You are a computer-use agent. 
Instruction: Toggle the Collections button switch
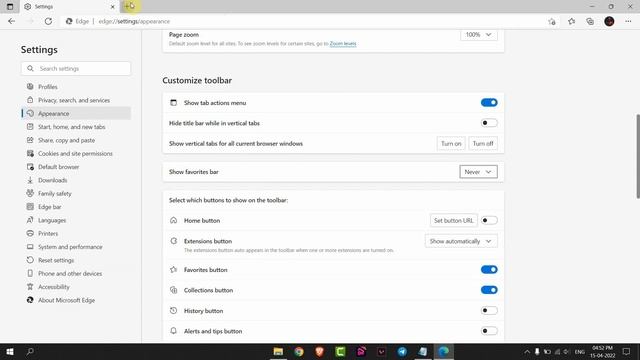(489, 290)
